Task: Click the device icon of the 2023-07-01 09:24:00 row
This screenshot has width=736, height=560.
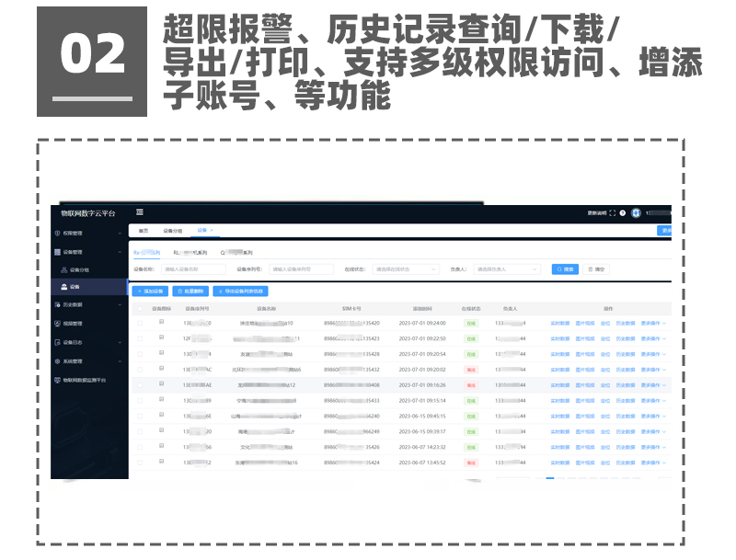Action: [161, 322]
